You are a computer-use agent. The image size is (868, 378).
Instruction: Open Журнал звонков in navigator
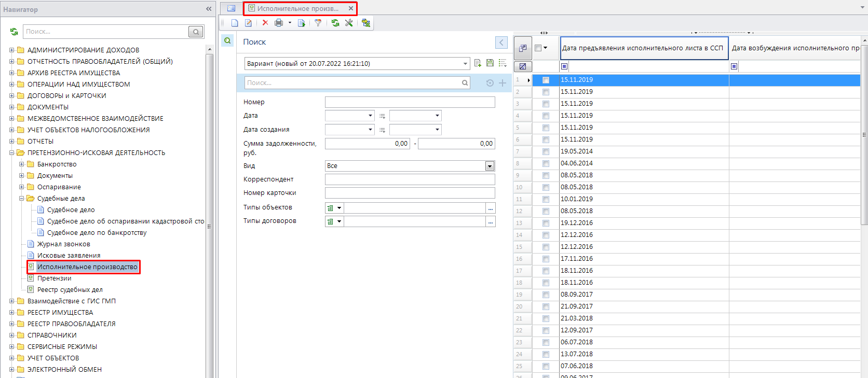coord(63,244)
